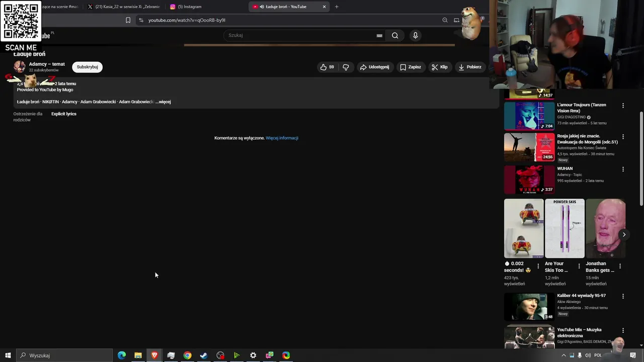Click the Brave browser taskbar icon

(x=154, y=355)
